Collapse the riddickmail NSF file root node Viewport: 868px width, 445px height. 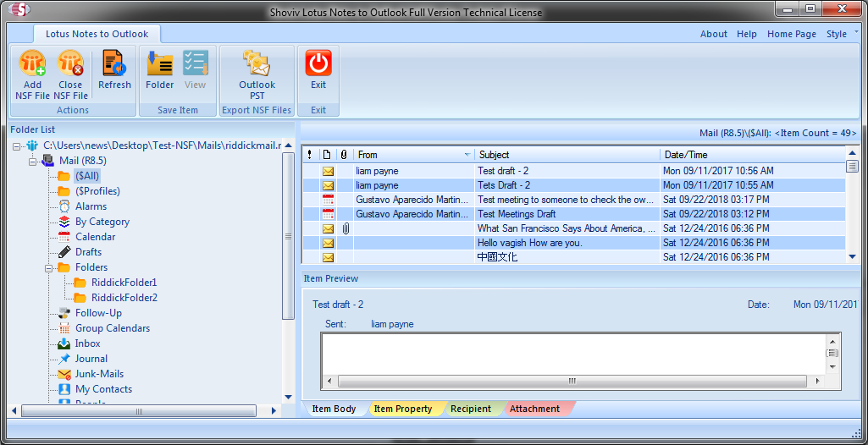(16, 146)
